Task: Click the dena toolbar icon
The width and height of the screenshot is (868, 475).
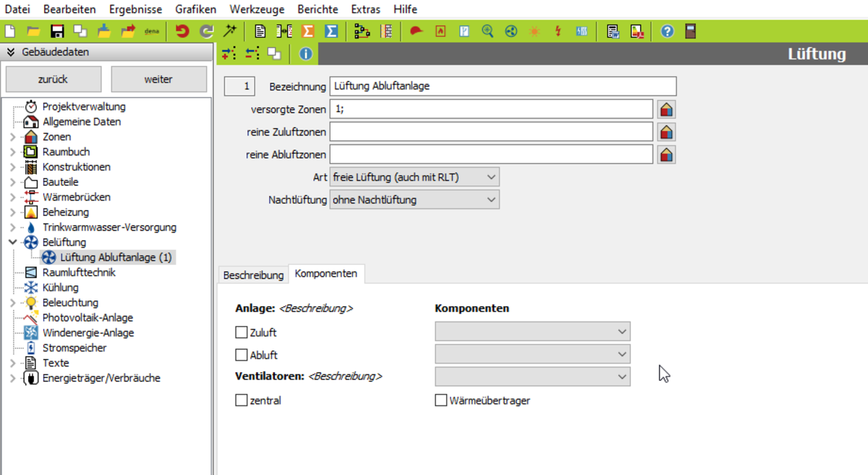Action: click(x=152, y=31)
